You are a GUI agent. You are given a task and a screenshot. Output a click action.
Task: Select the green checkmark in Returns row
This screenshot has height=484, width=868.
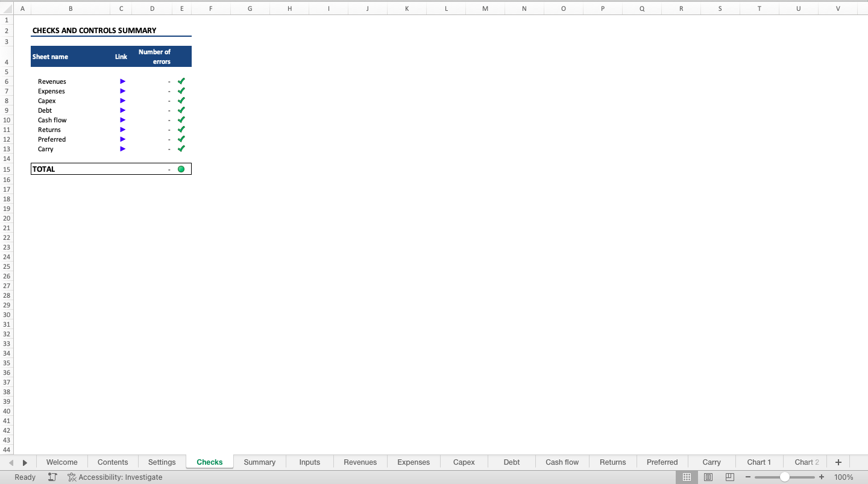click(x=181, y=129)
